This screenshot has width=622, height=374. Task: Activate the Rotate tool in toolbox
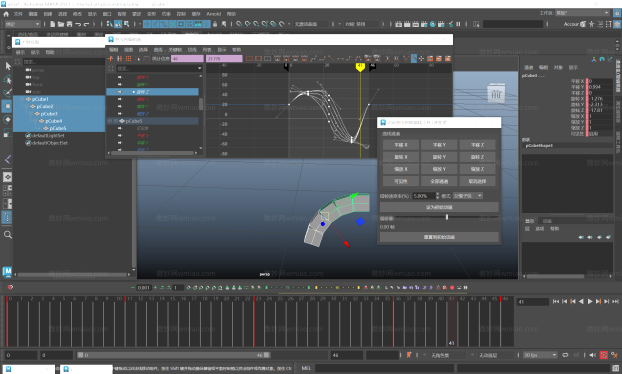(8, 119)
